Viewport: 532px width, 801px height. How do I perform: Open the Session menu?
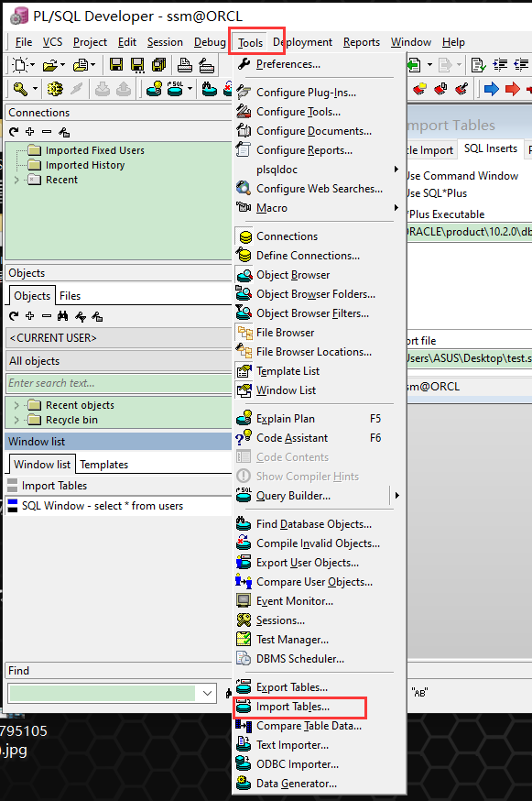[165, 42]
